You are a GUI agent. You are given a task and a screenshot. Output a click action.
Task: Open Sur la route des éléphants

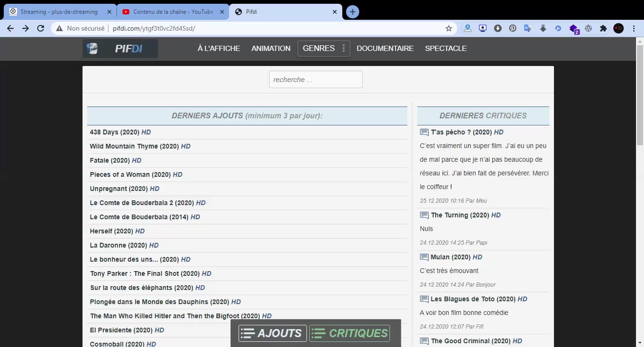[x=148, y=288]
